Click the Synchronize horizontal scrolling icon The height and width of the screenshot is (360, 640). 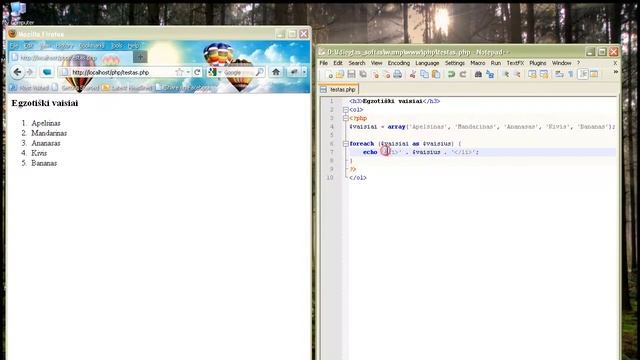(544, 74)
